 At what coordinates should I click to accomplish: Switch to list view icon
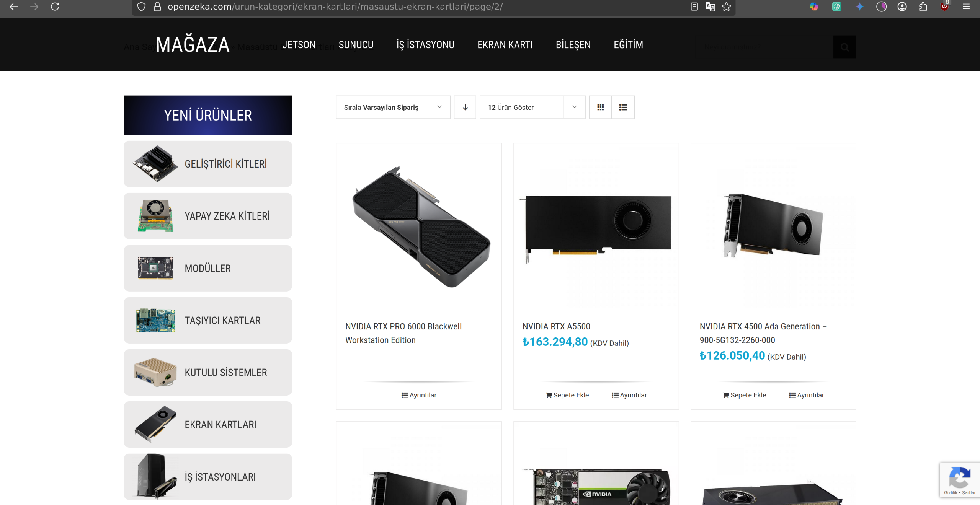(x=623, y=107)
